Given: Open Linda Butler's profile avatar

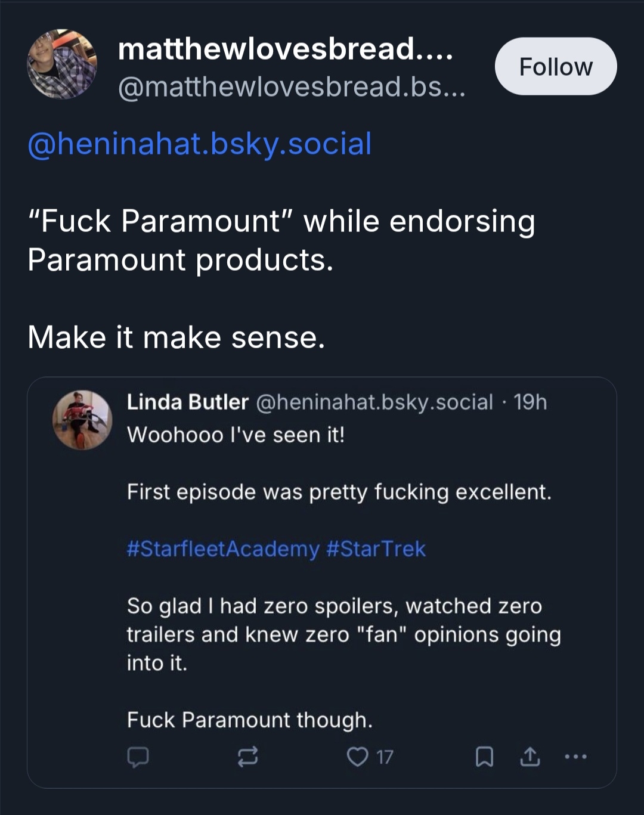Looking at the screenshot, I should (x=82, y=419).
